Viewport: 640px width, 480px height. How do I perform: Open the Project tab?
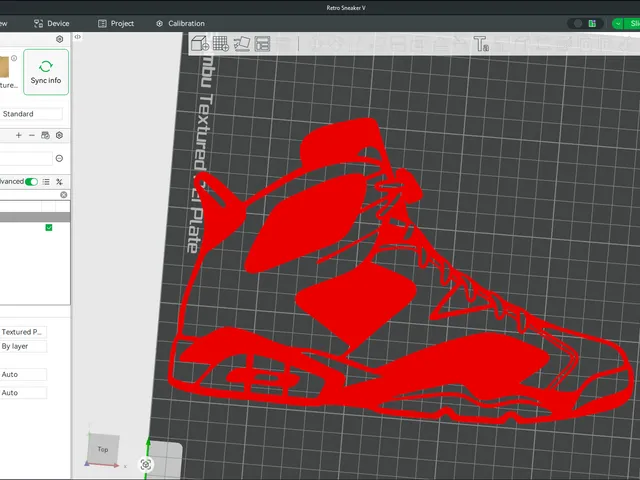[116, 24]
